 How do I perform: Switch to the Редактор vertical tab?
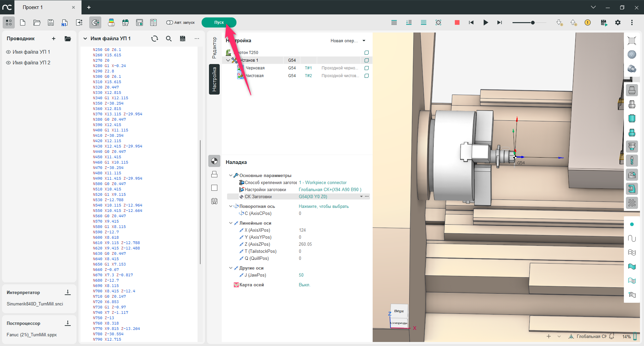click(214, 48)
